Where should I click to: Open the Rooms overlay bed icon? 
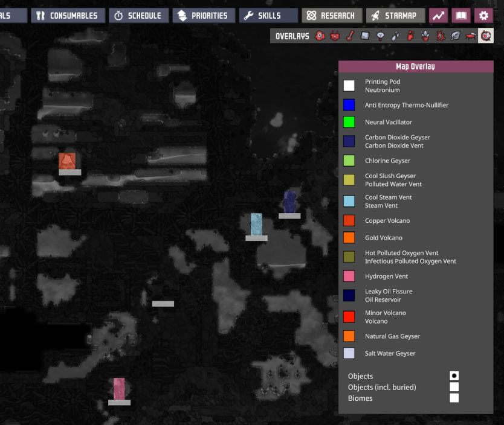point(471,36)
